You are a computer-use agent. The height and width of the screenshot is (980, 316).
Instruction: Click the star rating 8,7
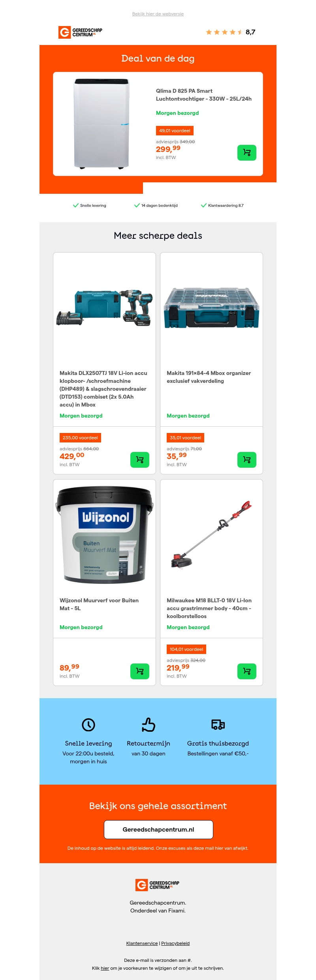pos(231,32)
